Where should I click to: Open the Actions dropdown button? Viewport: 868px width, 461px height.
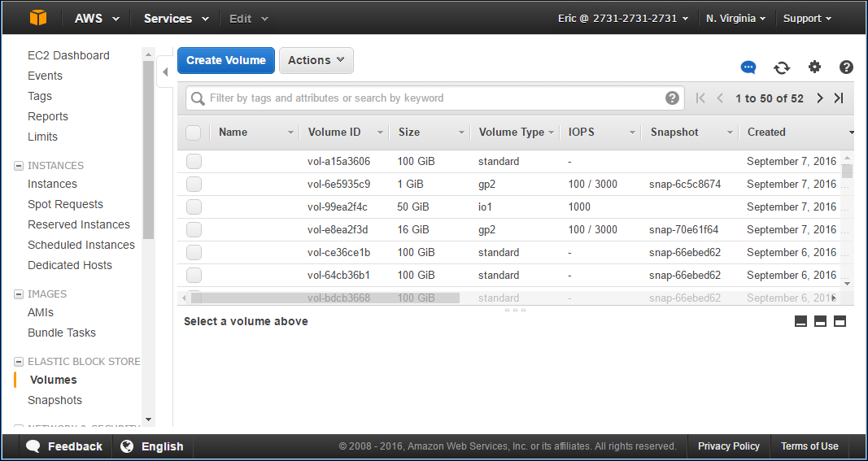tap(316, 60)
